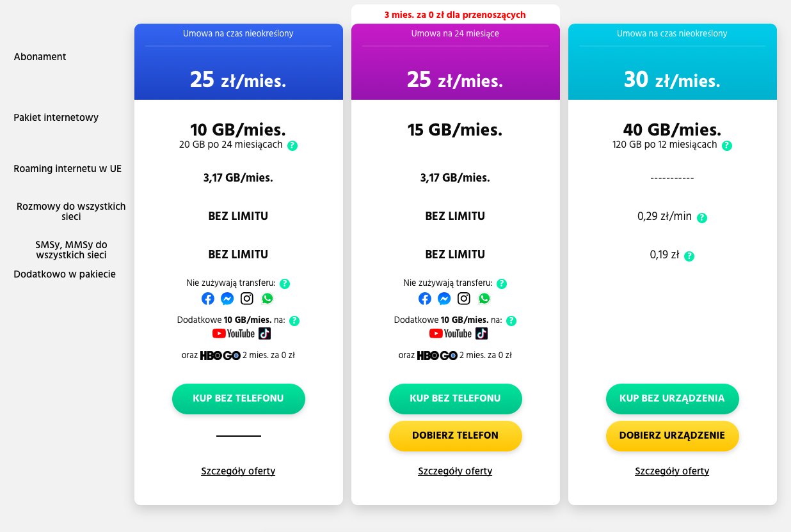Click WhatsApp icon in middle plan
Screen dimensions: 791x532
484,299
